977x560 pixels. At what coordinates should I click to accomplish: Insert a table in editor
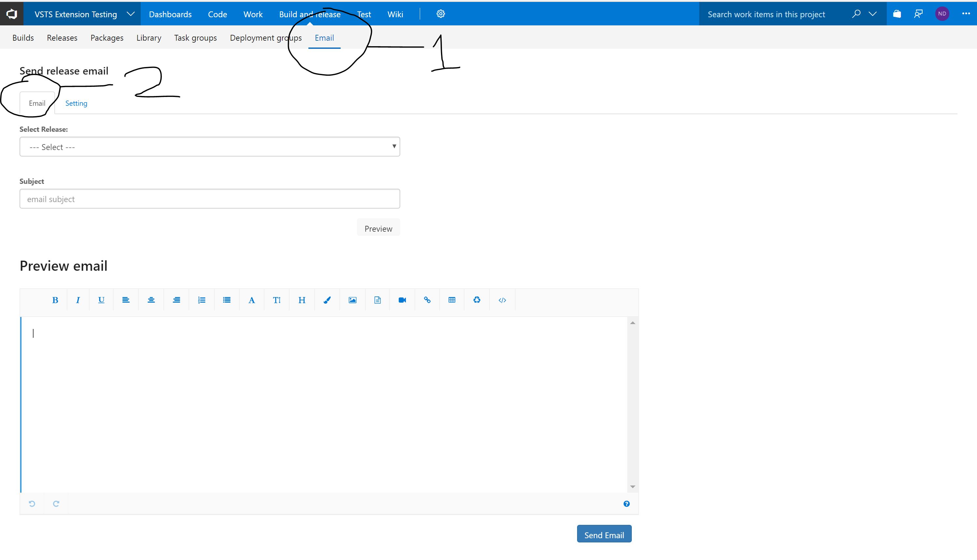click(452, 300)
